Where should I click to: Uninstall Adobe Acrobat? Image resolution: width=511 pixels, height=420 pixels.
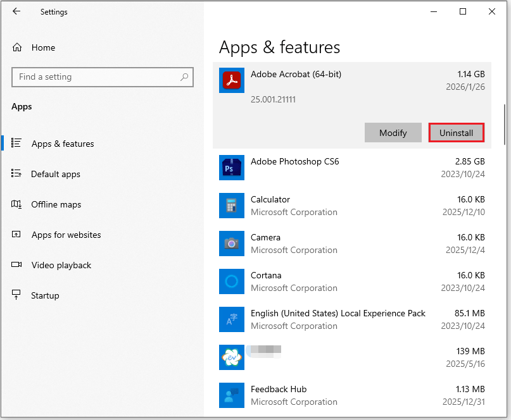click(x=456, y=133)
